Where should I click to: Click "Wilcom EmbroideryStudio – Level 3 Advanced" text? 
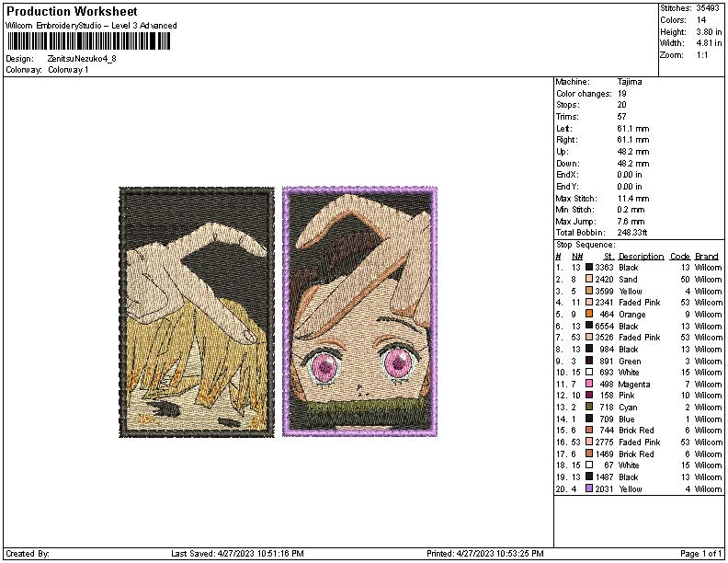coord(91,26)
